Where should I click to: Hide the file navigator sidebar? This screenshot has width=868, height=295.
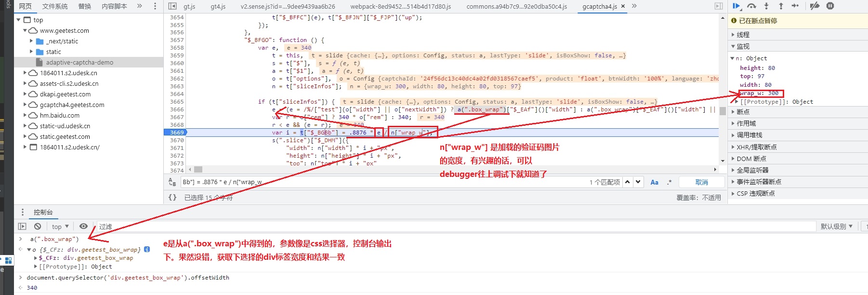click(172, 6)
